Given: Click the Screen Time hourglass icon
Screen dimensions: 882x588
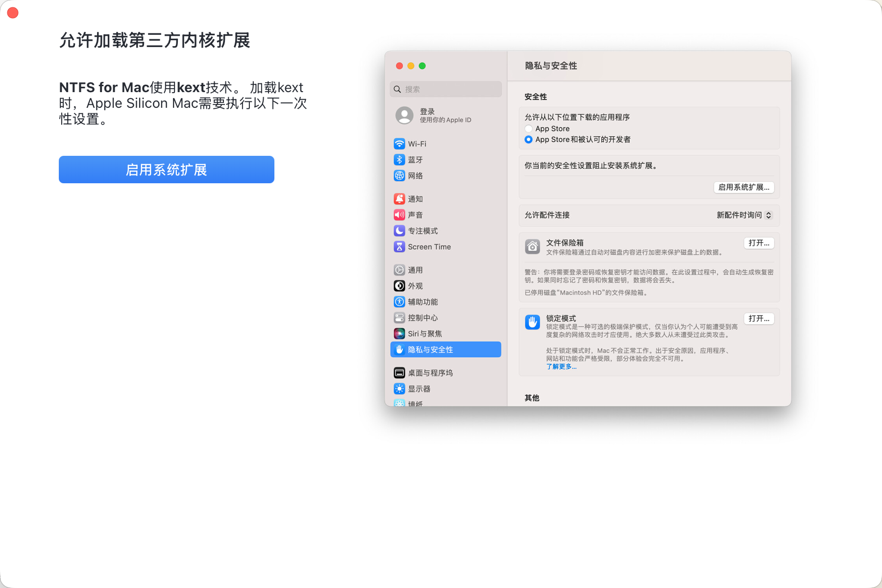Looking at the screenshot, I should (399, 246).
